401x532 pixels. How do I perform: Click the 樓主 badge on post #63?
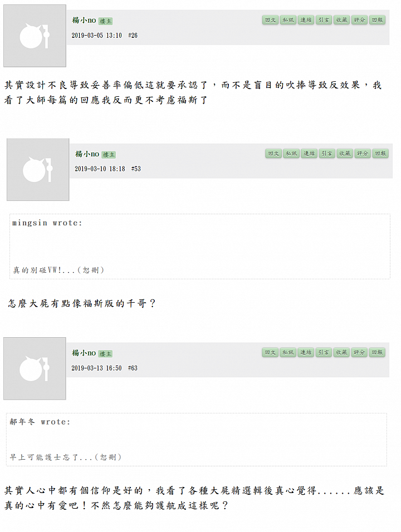point(105,354)
